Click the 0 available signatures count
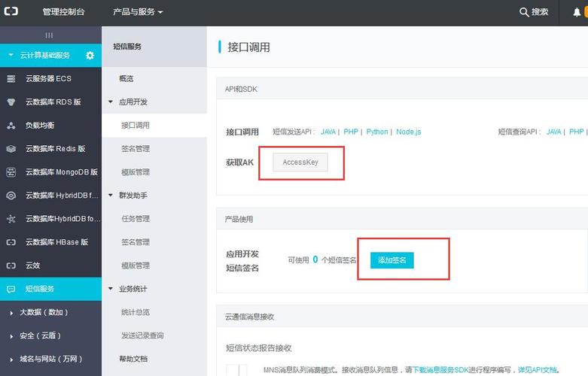This screenshot has height=376, width=588. tap(315, 259)
